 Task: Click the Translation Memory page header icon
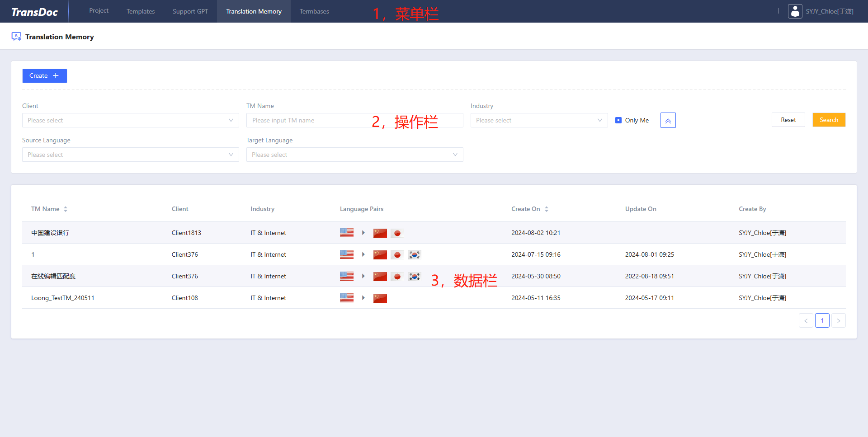16,37
